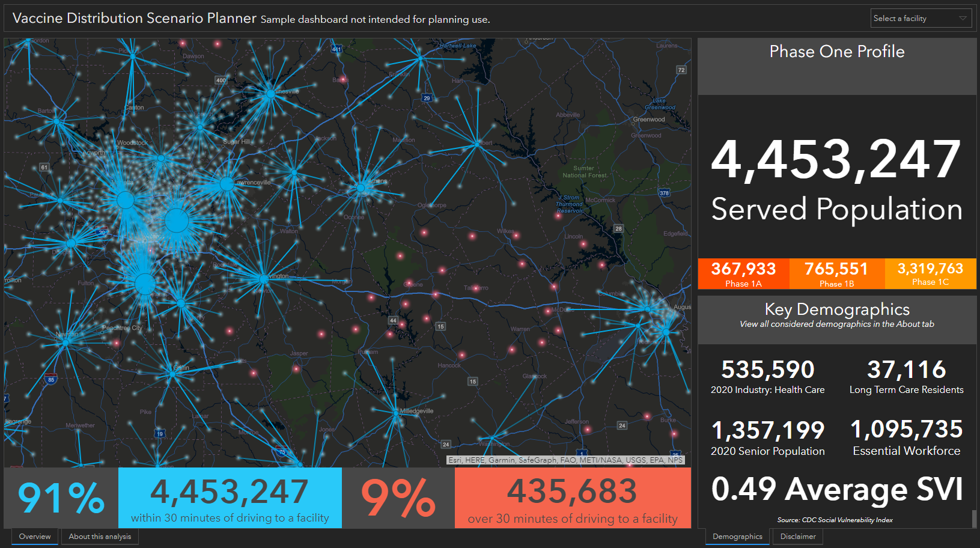This screenshot has width=980, height=548.
Task: Open the Select a facility dropdown
Action: 921,19
